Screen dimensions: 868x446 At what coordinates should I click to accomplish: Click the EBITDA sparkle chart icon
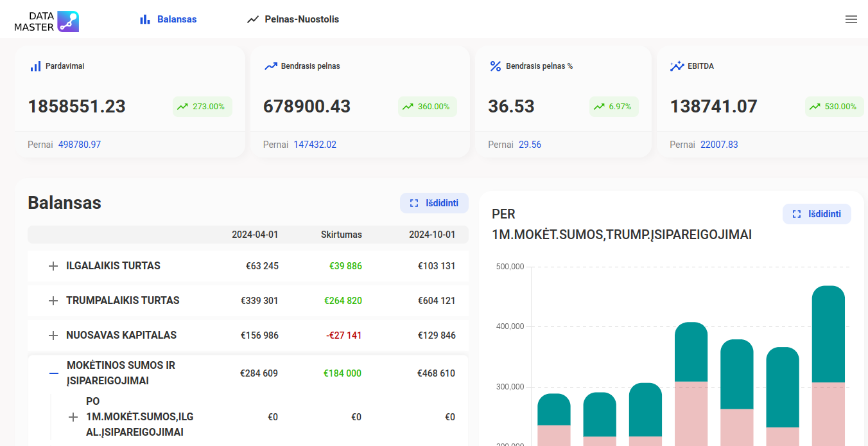677,66
